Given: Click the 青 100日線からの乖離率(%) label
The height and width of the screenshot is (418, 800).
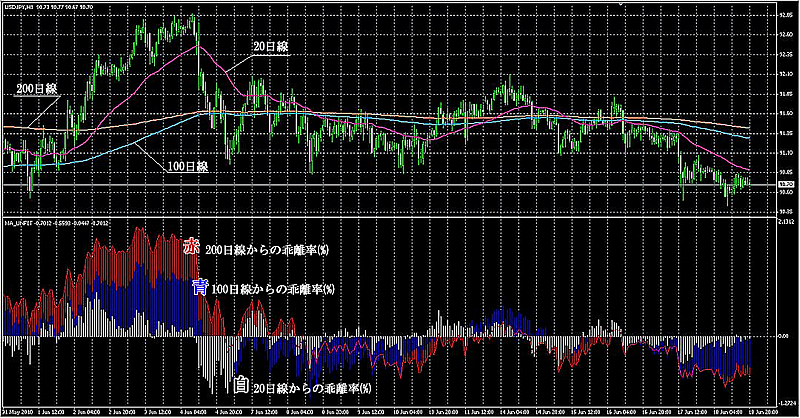Looking at the screenshot, I should pyautogui.click(x=263, y=288).
